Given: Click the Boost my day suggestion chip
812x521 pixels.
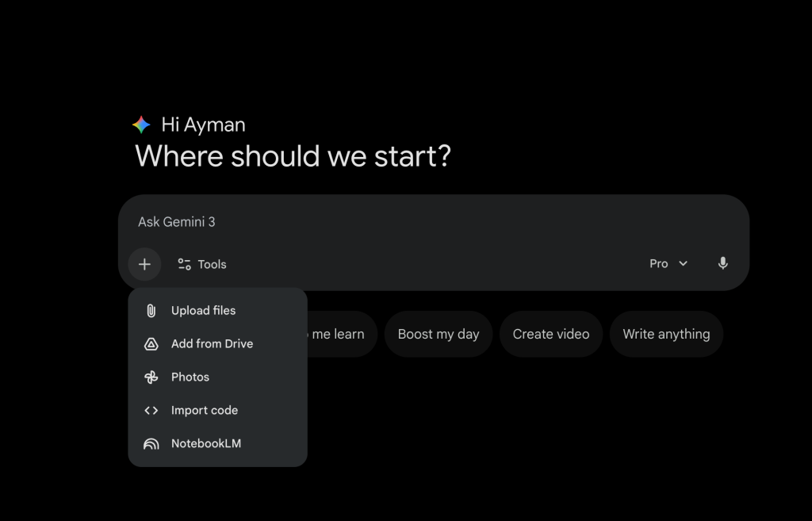Looking at the screenshot, I should coord(438,334).
